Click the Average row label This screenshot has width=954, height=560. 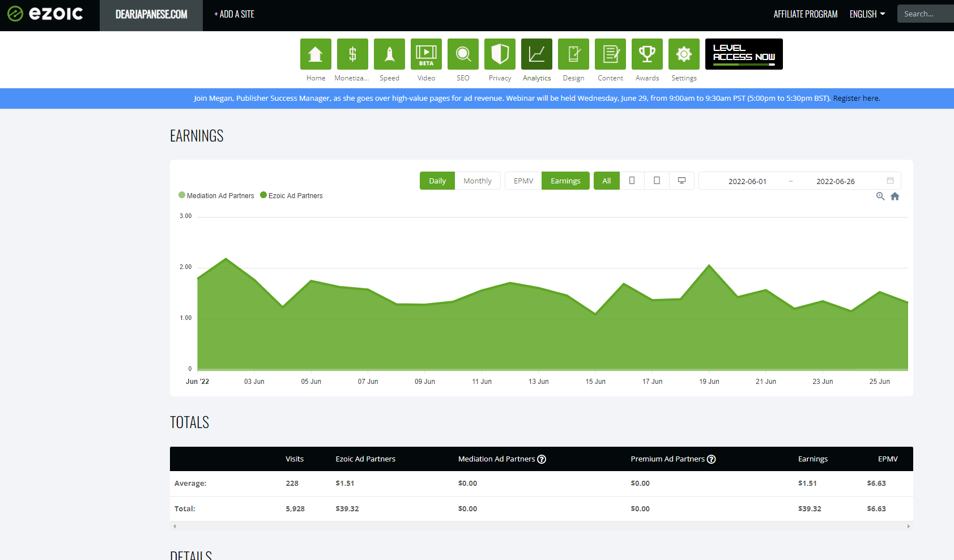[190, 484]
